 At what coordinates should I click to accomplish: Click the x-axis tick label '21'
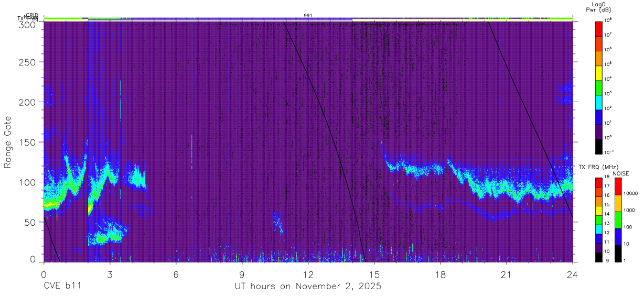click(506, 274)
